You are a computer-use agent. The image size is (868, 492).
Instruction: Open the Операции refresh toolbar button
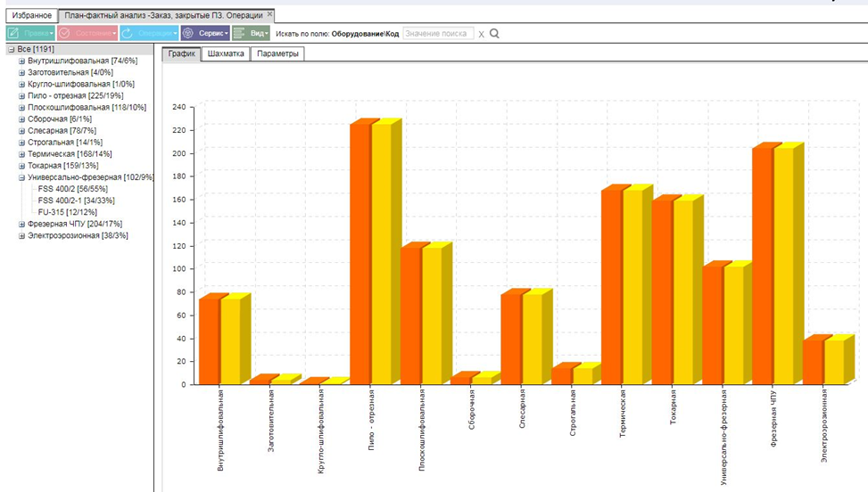coord(149,33)
